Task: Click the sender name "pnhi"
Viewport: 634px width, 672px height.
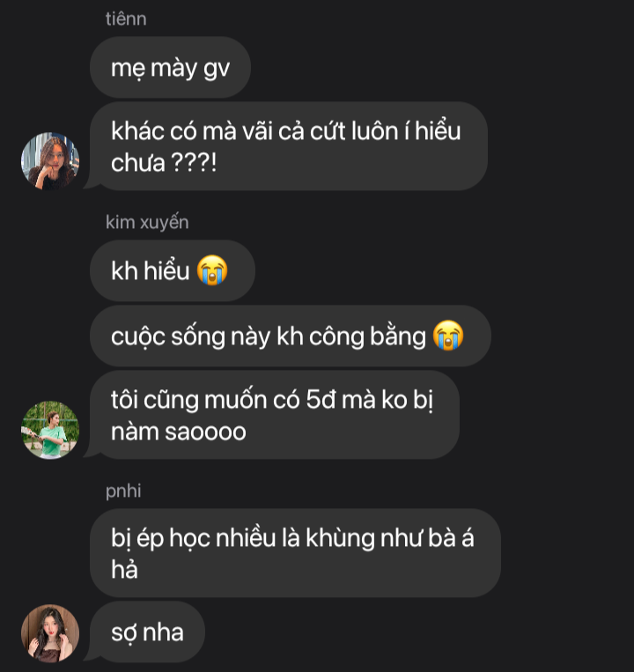Action: point(123,491)
